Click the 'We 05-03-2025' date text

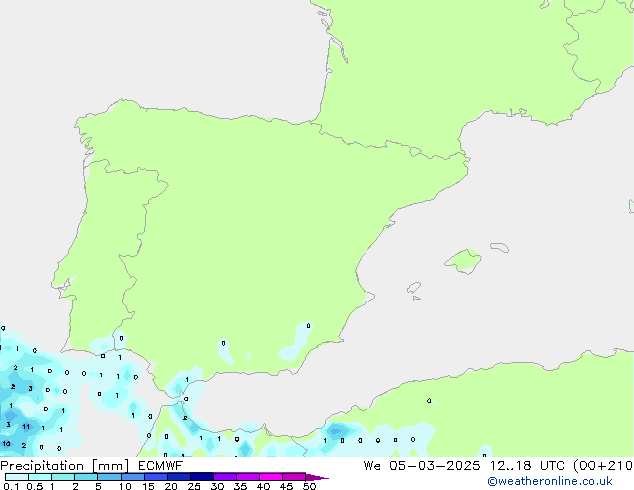tap(422, 466)
